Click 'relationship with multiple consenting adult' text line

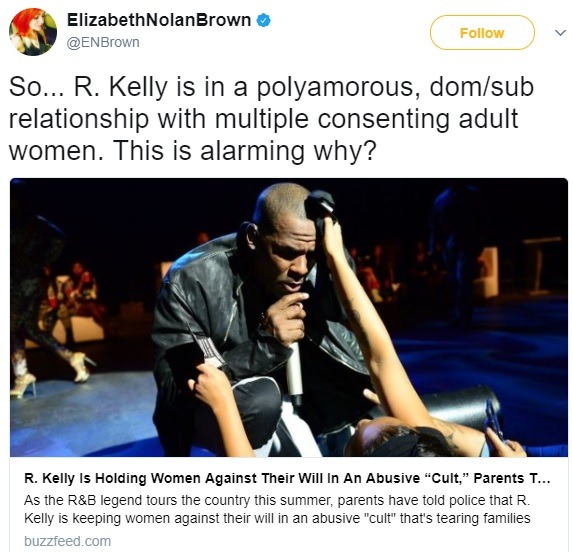pyautogui.click(x=263, y=119)
